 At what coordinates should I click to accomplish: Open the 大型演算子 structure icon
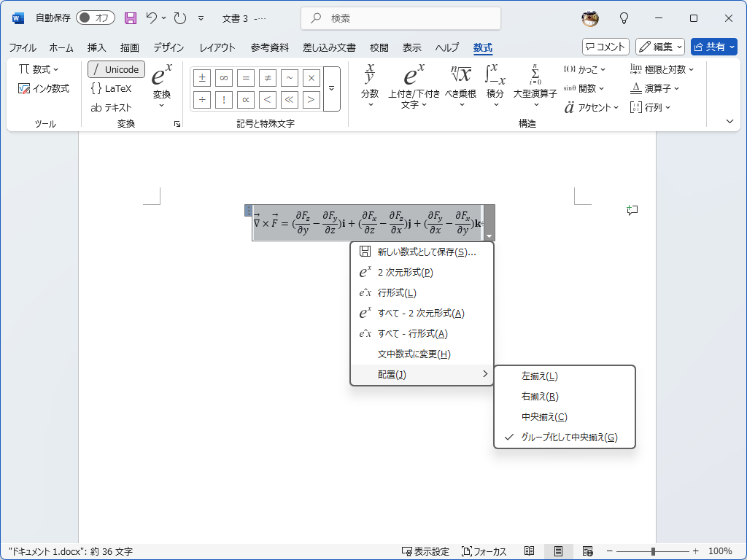535,87
